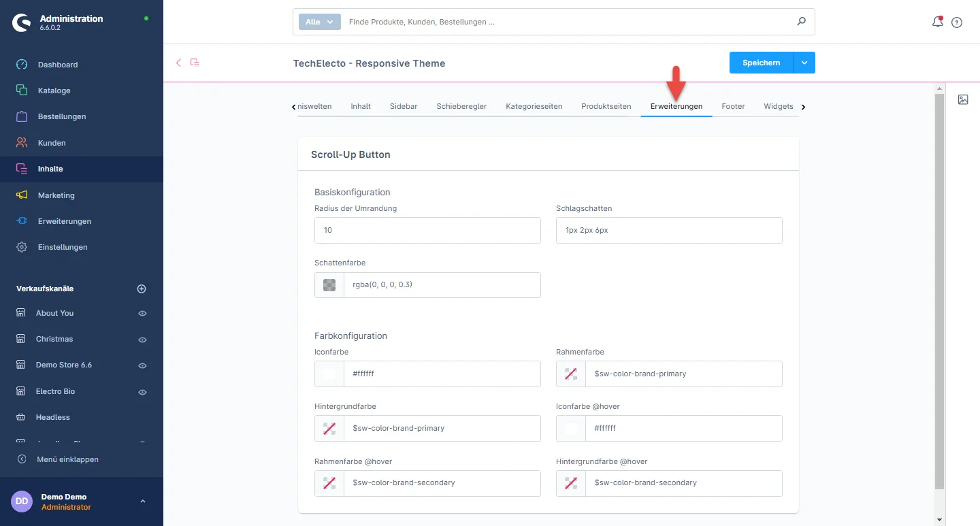The width and height of the screenshot is (980, 526).
Task: Open Dashboard in the sidebar
Action: (58, 65)
